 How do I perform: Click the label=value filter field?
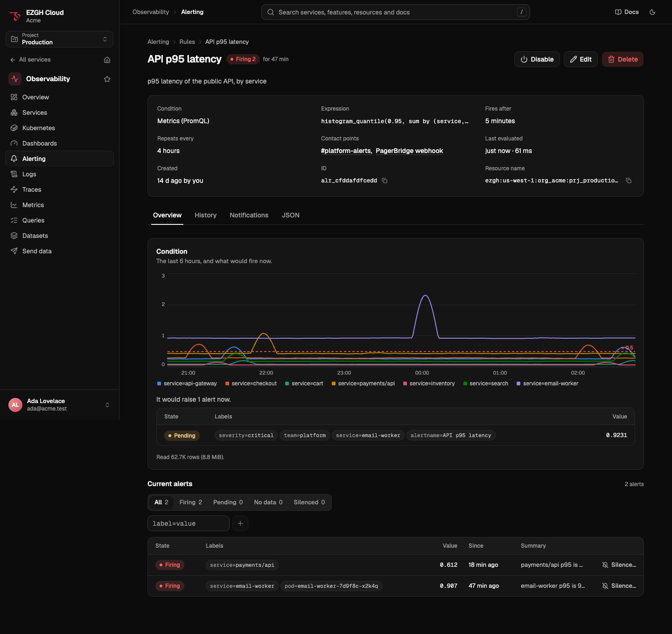tap(189, 523)
